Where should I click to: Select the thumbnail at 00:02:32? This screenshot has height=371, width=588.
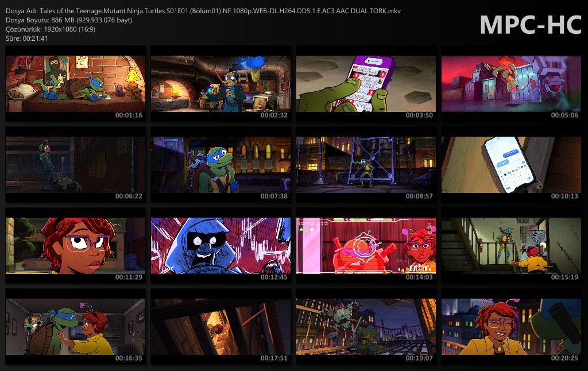[220, 84]
